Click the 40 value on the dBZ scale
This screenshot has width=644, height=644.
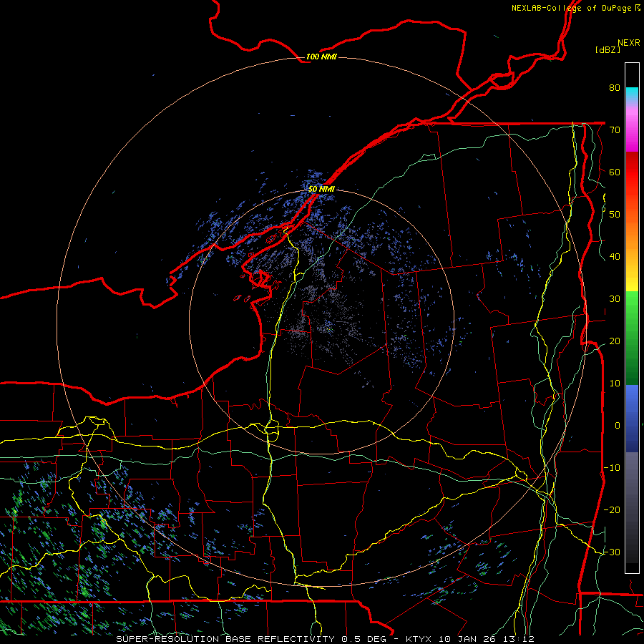[x=615, y=257]
